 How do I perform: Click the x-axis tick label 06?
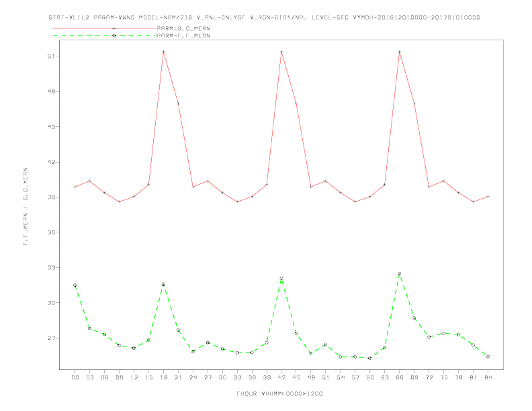click(105, 377)
